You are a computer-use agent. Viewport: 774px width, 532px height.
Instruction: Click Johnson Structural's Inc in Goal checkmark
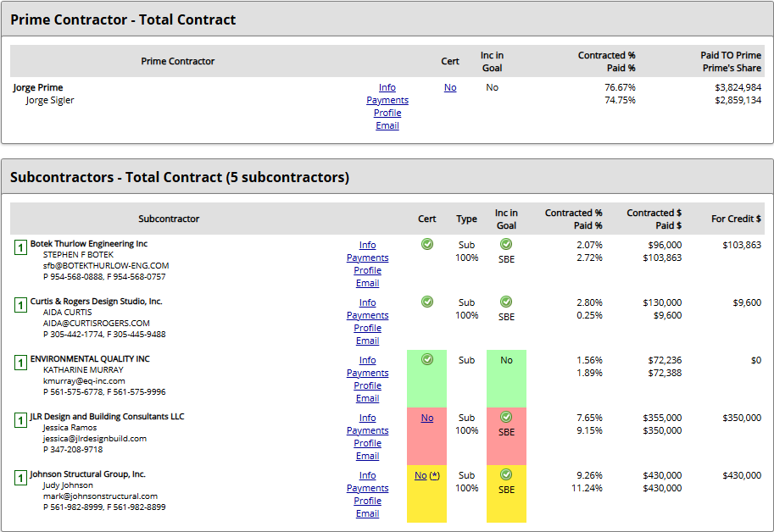506,474
